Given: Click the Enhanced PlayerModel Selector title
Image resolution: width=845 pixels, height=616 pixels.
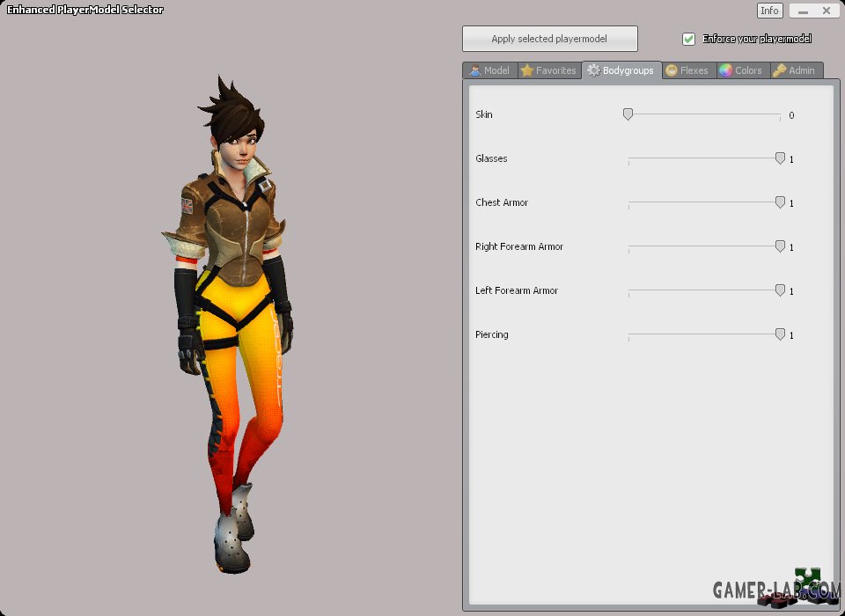Looking at the screenshot, I should click(85, 10).
